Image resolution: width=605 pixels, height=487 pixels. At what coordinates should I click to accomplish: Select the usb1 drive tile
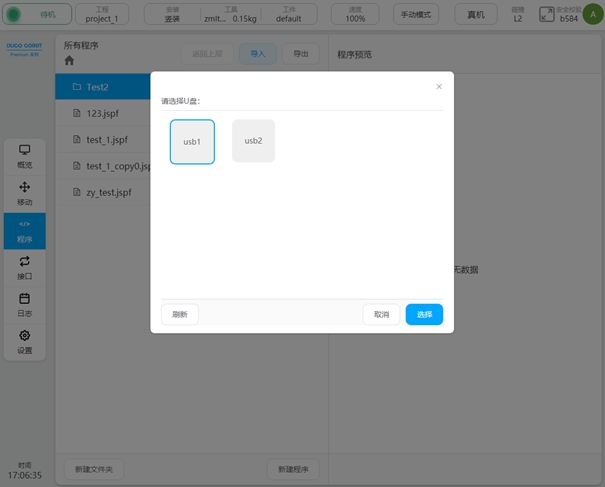point(192,141)
